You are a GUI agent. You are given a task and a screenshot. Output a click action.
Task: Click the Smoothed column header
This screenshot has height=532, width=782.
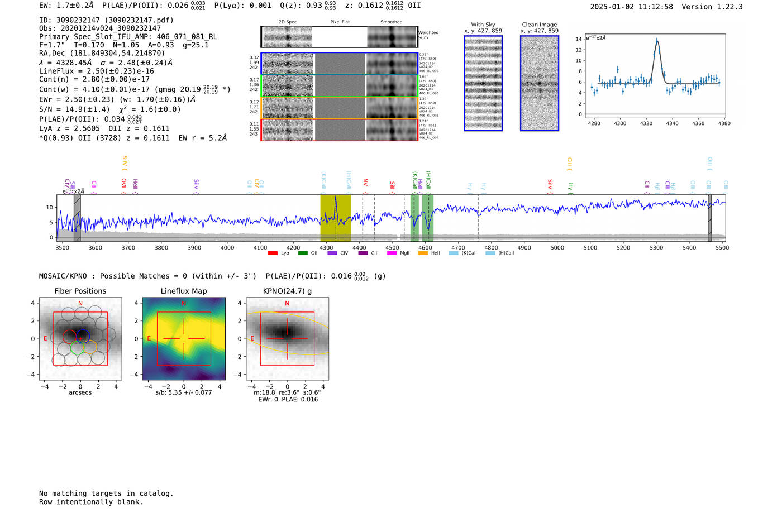pos(392,22)
